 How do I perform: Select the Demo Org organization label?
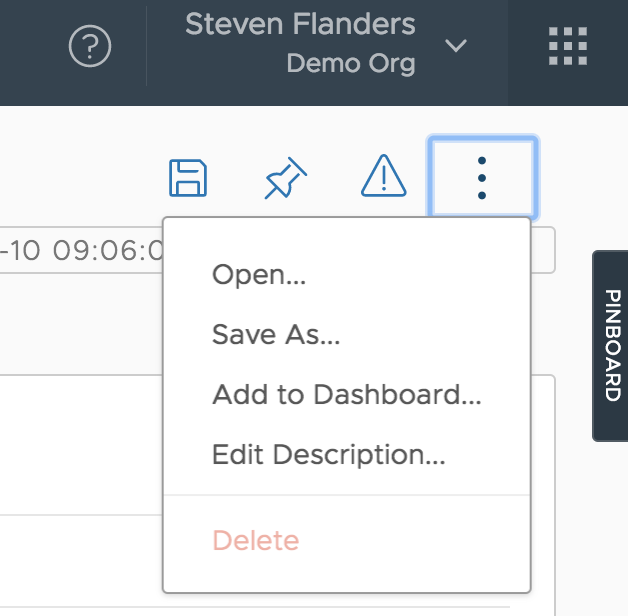(350, 64)
